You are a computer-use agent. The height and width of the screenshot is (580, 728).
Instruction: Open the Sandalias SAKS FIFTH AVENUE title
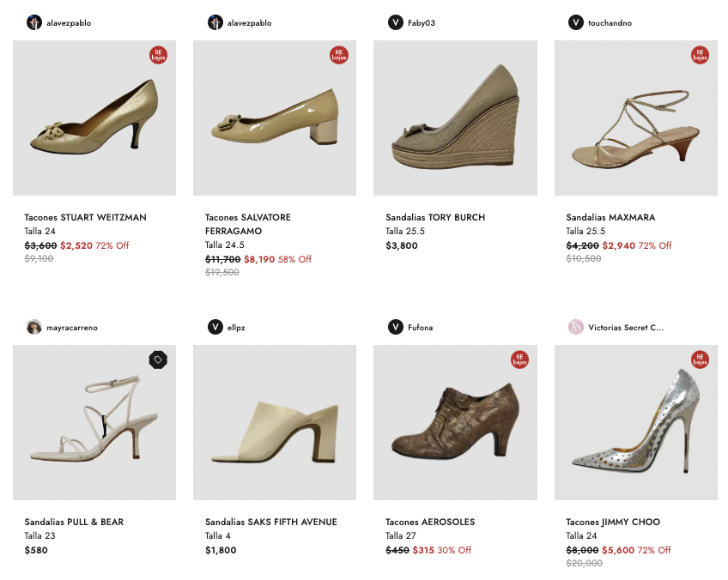271,522
